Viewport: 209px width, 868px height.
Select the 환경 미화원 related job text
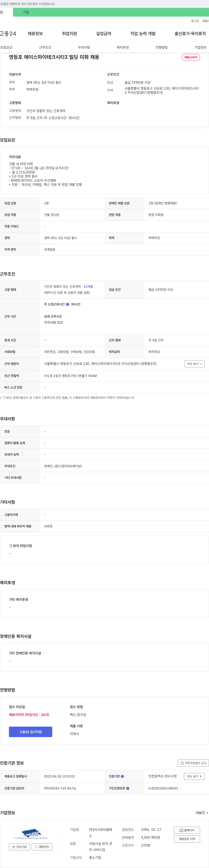pos(156,215)
